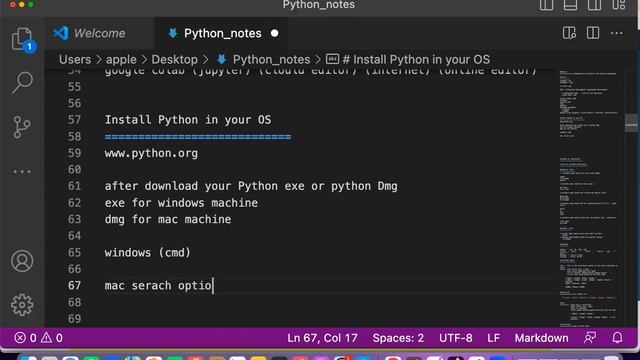Place cursor in 'mac serach optio' line
Image resolution: width=640 pixels, height=360 pixels.
click(158, 285)
